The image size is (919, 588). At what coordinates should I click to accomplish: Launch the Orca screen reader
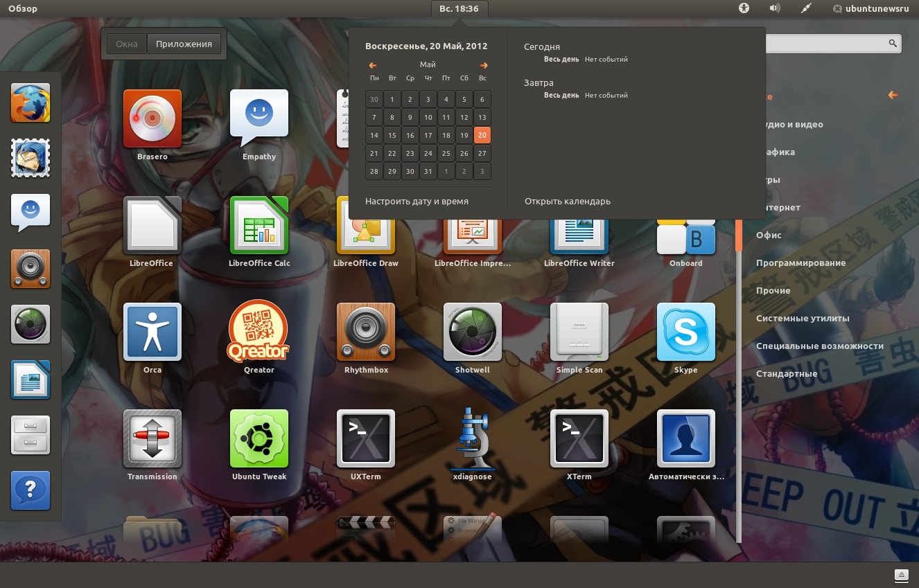coord(152,332)
